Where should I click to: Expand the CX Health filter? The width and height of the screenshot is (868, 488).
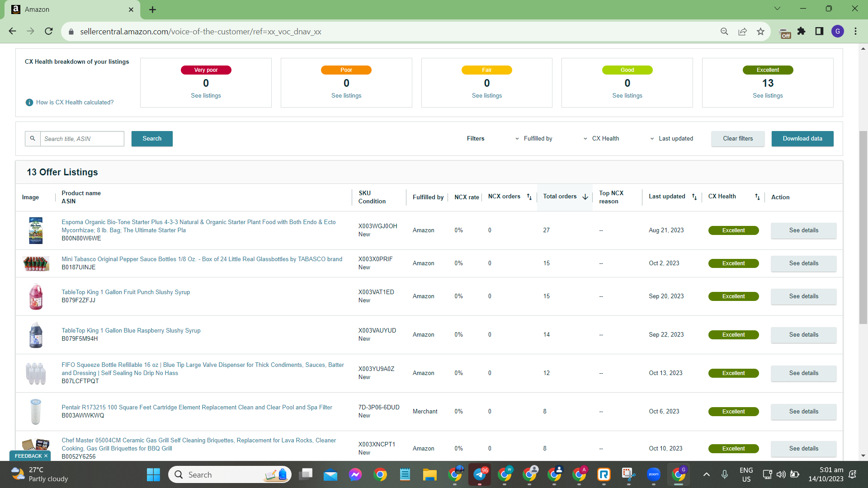(601, 139)
